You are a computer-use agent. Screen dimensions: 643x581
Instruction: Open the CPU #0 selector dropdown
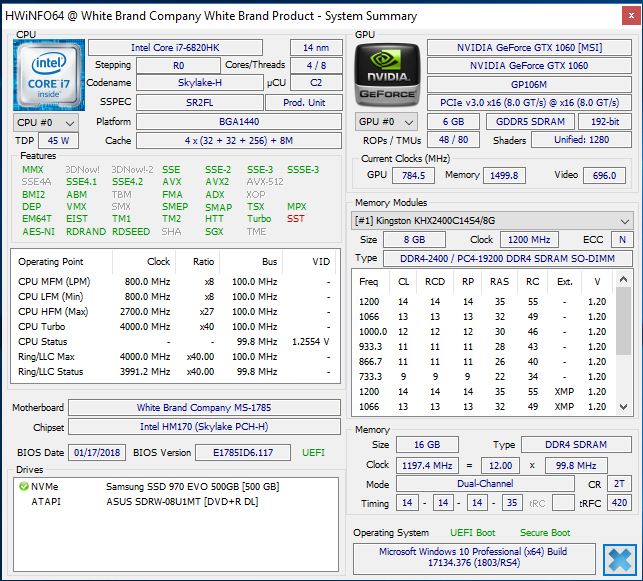tap(46, 123)
